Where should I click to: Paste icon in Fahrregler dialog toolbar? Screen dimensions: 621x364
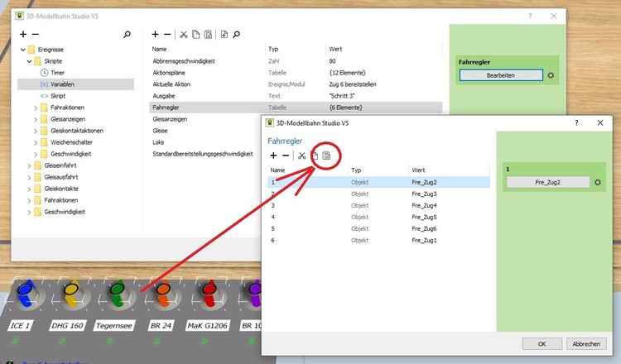(326, 156)
